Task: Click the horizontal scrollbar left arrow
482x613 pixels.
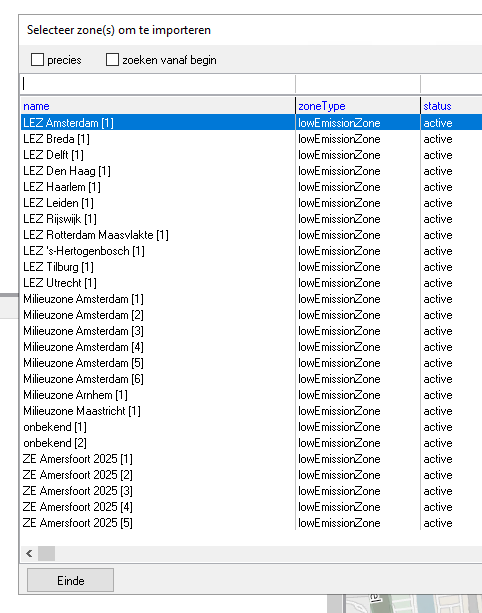Action: [29, 553]
